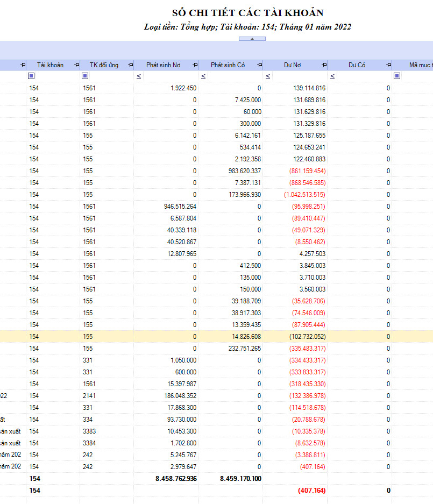This screenshot has height=504, width=433.
Task: Change the ≤ filter operator for Phát sinh Nợ
Action: (x=139, y=76)
